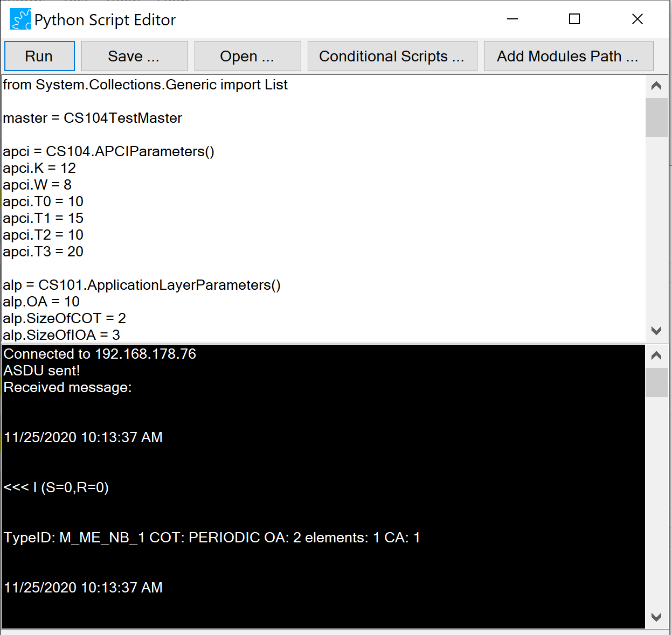Open Conditional Scripts settings
Screen dimensions: 672x635
tap(392, 56)
